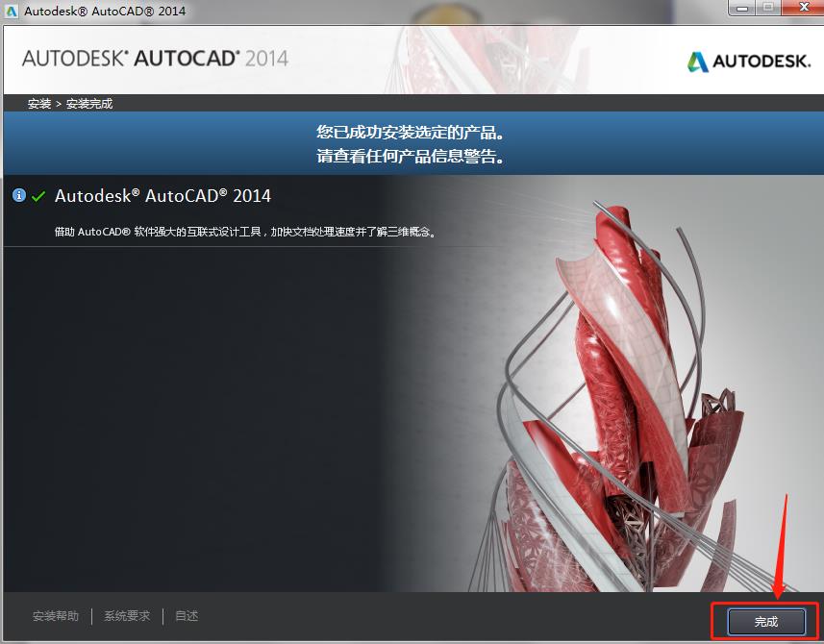Select the Autodesk® AutoCAD® 2014 product title
The width and height of the screenshot is (824, 644).
point(162,196)
